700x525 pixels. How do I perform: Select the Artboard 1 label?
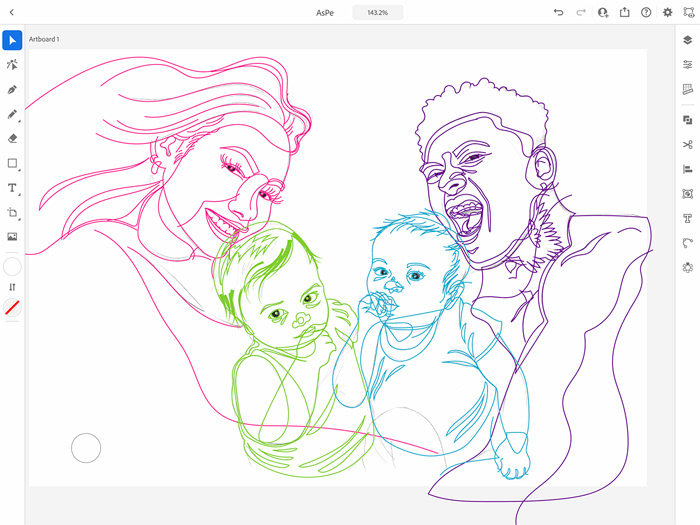[44, 39]
